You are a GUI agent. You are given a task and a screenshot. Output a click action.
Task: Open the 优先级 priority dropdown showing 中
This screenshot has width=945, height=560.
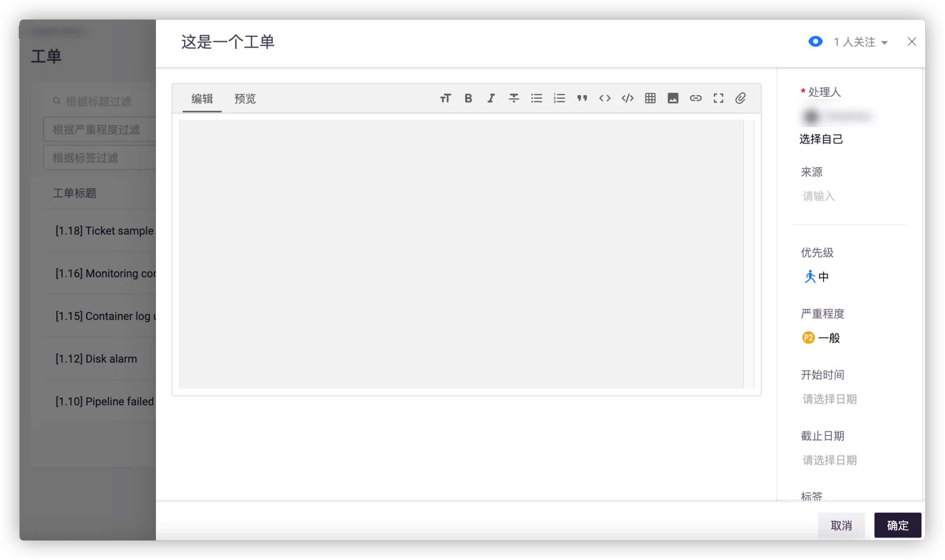(x=816, y=277)
